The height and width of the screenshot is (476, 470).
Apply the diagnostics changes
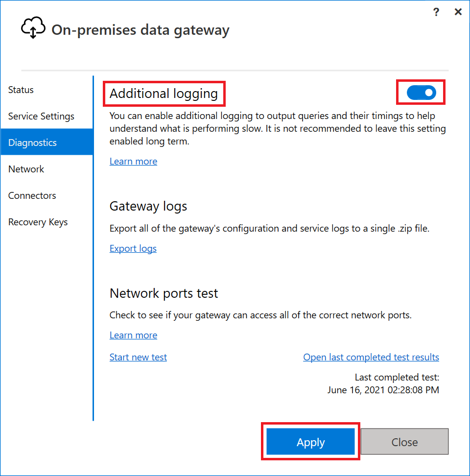click(310, 442)
